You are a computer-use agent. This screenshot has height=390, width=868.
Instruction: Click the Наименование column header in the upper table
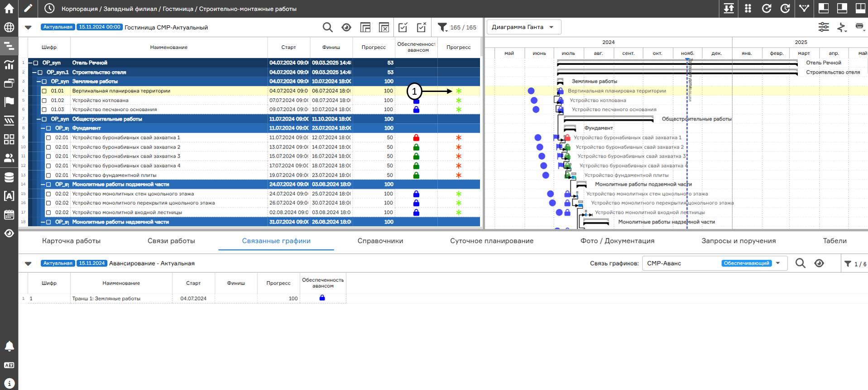tap(169, 47)
